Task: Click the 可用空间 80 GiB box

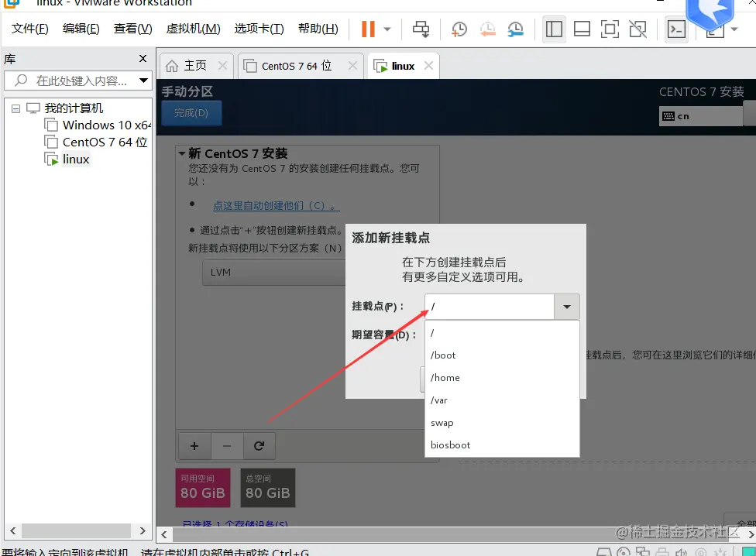Action: pyautogui.click(x=203, y=488)
